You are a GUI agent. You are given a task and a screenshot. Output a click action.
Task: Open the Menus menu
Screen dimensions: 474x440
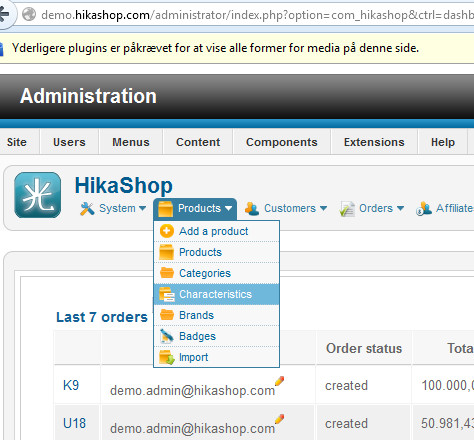(x=131, y=142)
